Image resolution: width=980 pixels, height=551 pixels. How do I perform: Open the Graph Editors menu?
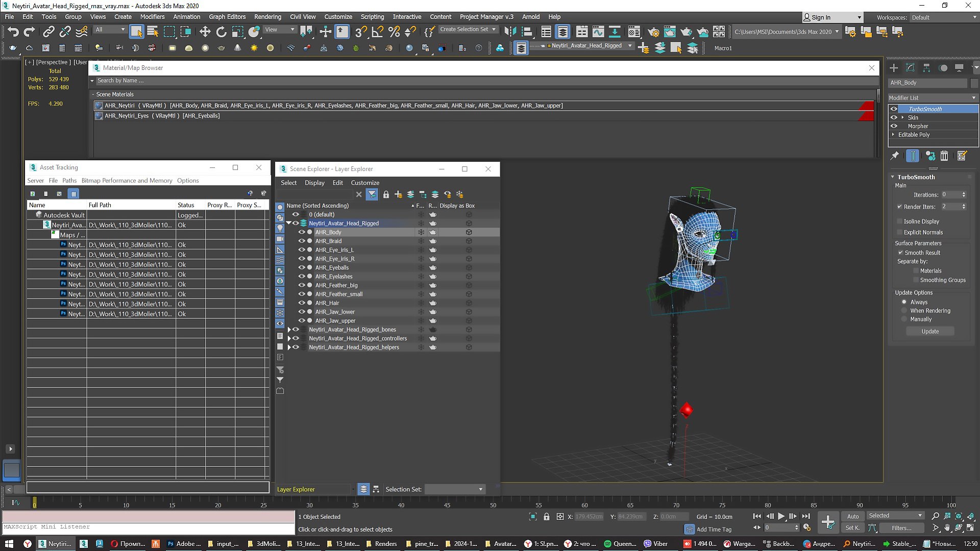click(227, 17)
